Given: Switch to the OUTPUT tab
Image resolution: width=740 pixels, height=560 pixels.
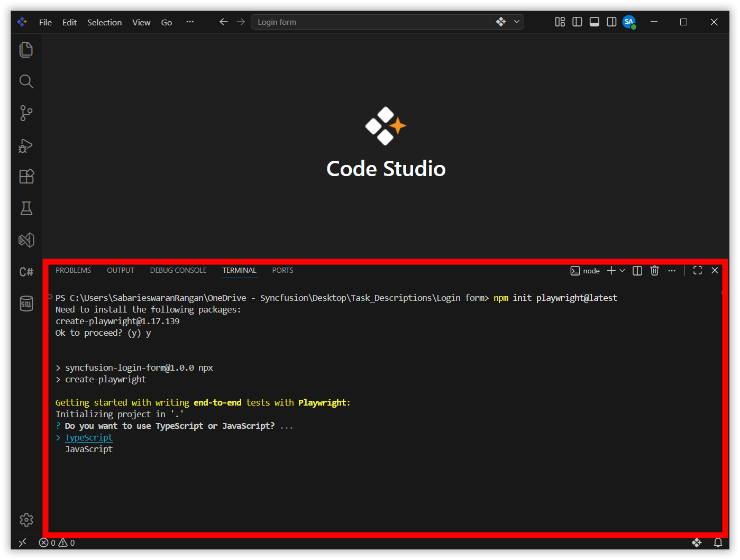Looking at the screenshot, I should tap(121, 270).
